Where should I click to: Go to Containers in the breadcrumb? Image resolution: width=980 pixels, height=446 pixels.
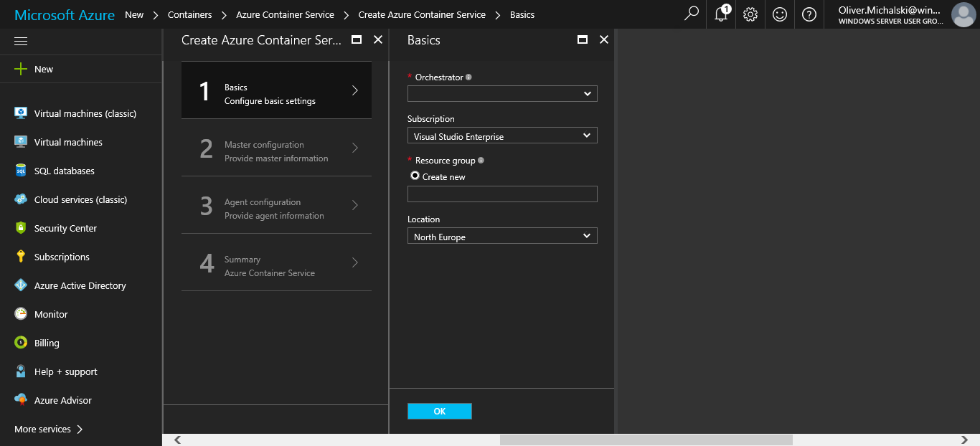[x=189, y=14]
